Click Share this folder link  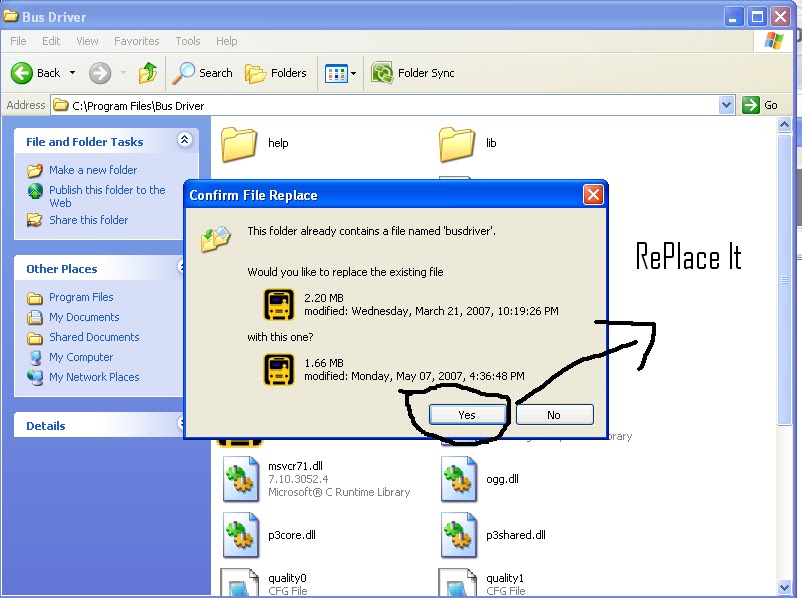(88, 220)
